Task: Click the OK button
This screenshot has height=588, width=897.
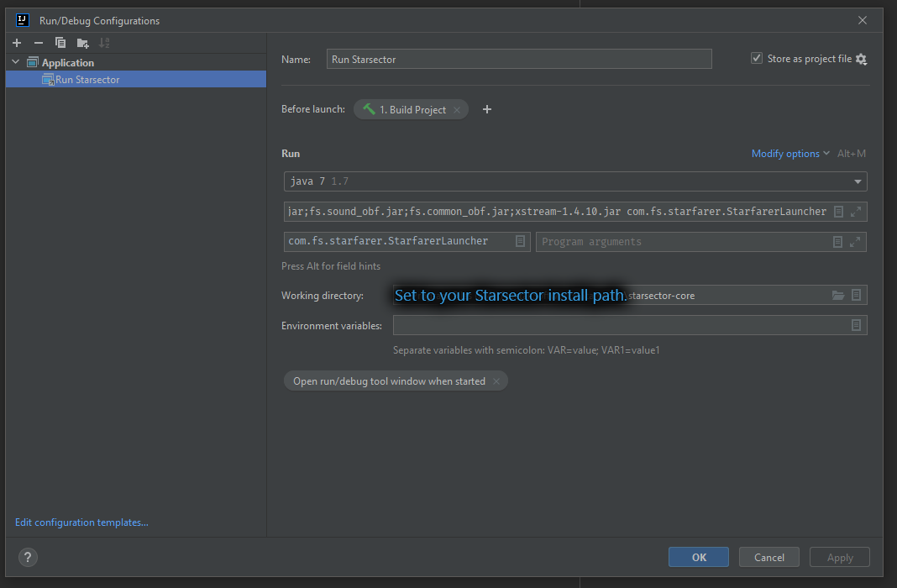Action: tap(699, 557)
